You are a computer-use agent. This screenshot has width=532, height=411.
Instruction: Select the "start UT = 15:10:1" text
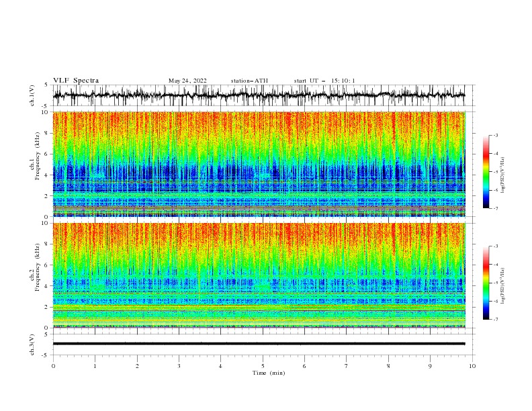click(x=324, y=81)
